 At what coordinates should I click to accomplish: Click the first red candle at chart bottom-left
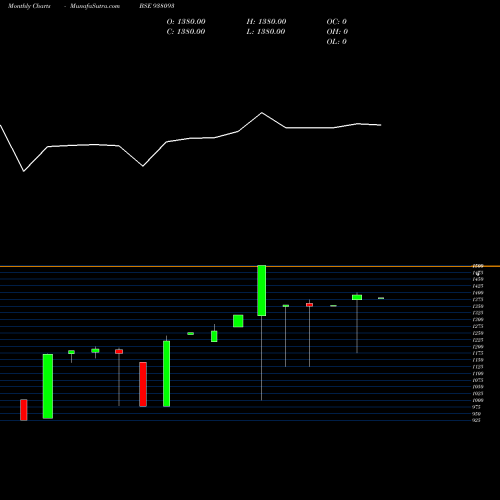(x=24, y=410)
